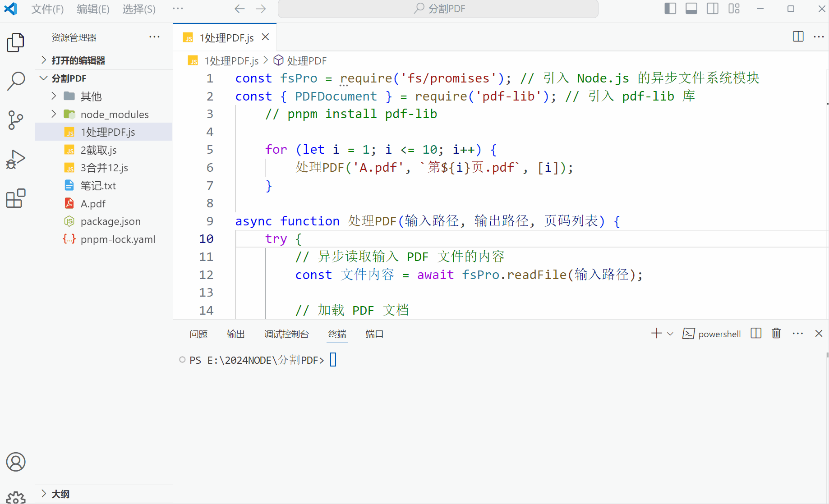The width and height of the screenshot is (829, 504).
Task: Open the 文件(F) menu
Action: tap(47, 9)
